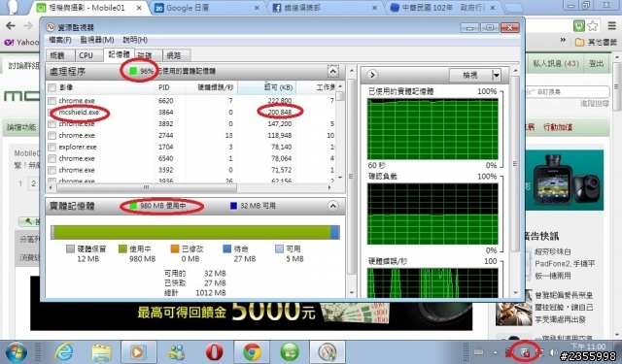The height and width of the screenshot is (364, 622).
Task: Close the Google 日曆 Chrome tab
Action: pyautogui.click(x=257, y=8)
